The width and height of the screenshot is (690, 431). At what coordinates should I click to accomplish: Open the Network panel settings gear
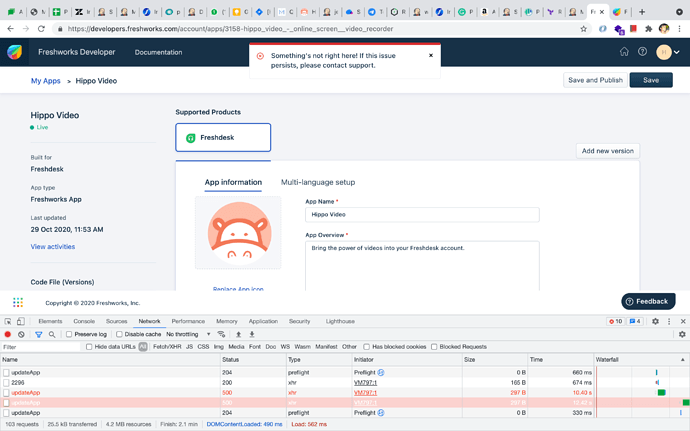click(x=682, y=334)
